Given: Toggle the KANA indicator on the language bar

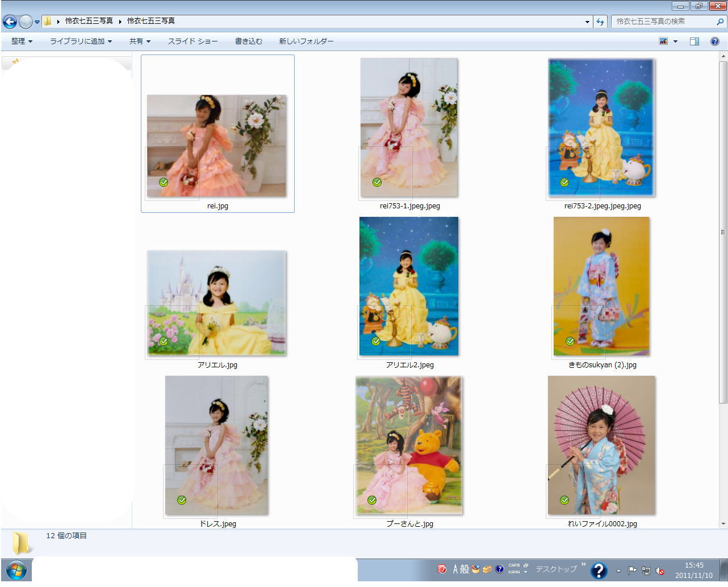Looking at the screenshot, I should point(514,572).
